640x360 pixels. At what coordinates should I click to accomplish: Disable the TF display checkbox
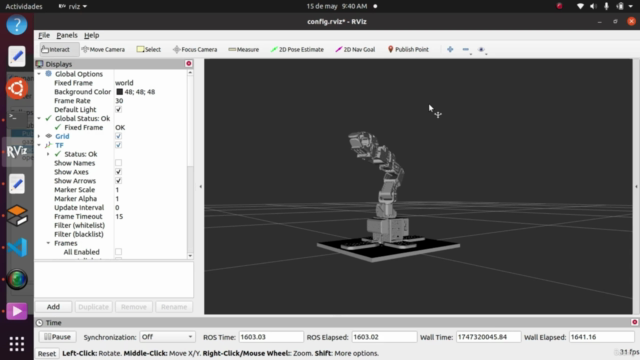tap(118, 145)
